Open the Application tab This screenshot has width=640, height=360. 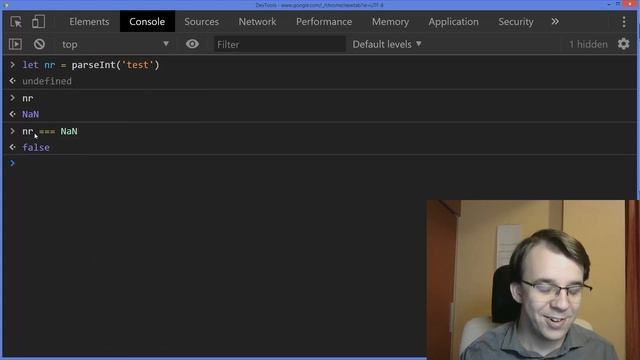point(453,22)
